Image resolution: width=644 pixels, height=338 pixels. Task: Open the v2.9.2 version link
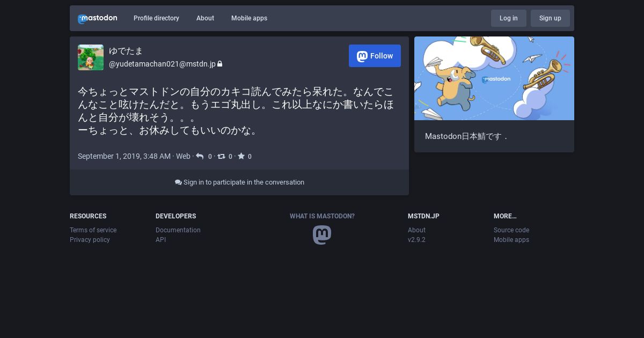pos(416,240)
